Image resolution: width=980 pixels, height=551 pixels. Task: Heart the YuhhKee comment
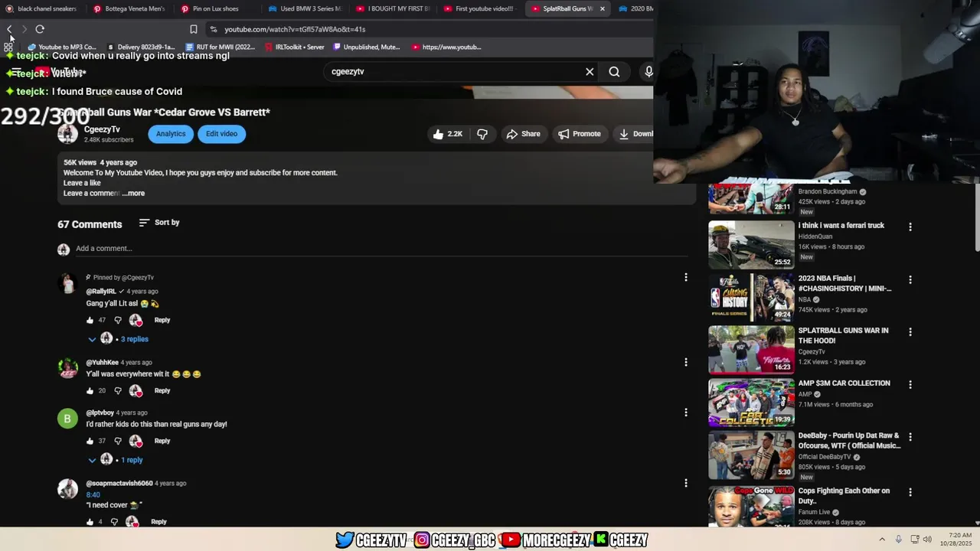[x=136, y=391]
